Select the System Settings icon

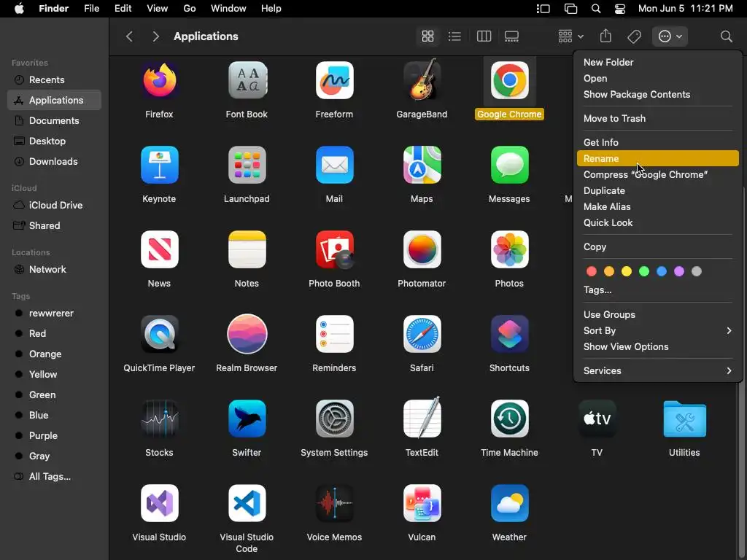[334, 419]
